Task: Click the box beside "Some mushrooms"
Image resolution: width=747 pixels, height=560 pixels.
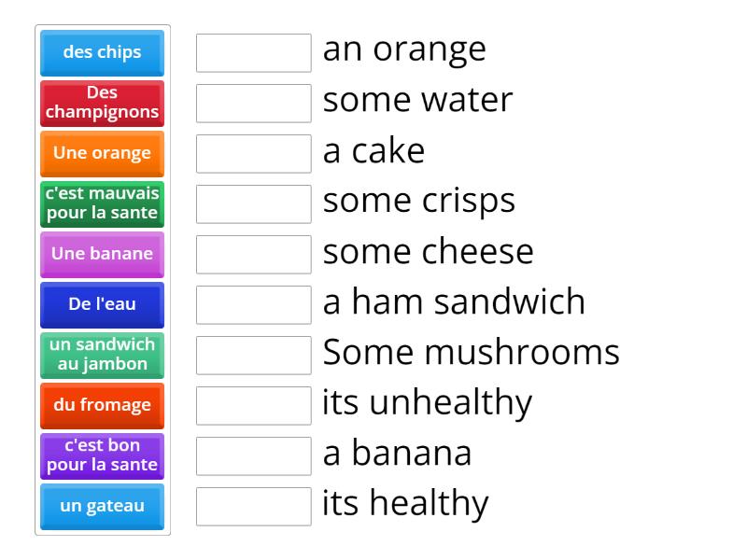Action: point(253,355)
